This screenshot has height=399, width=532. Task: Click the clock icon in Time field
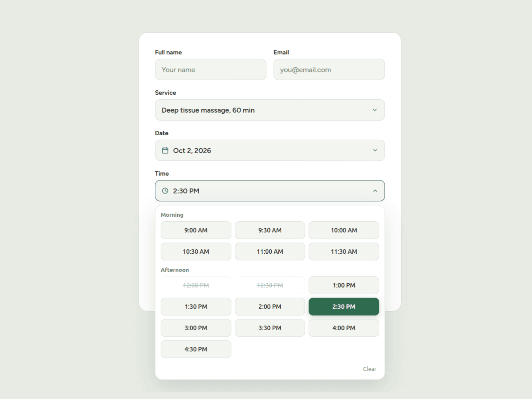(165, 191)
